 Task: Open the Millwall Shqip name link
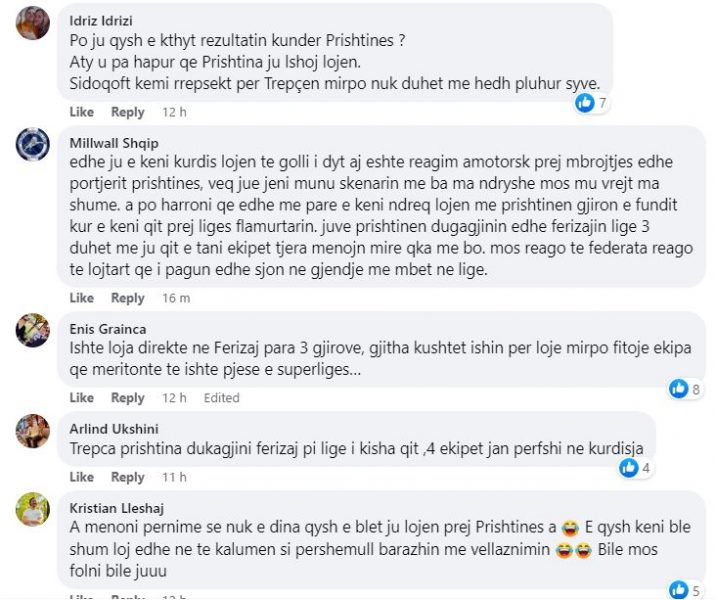114,143
